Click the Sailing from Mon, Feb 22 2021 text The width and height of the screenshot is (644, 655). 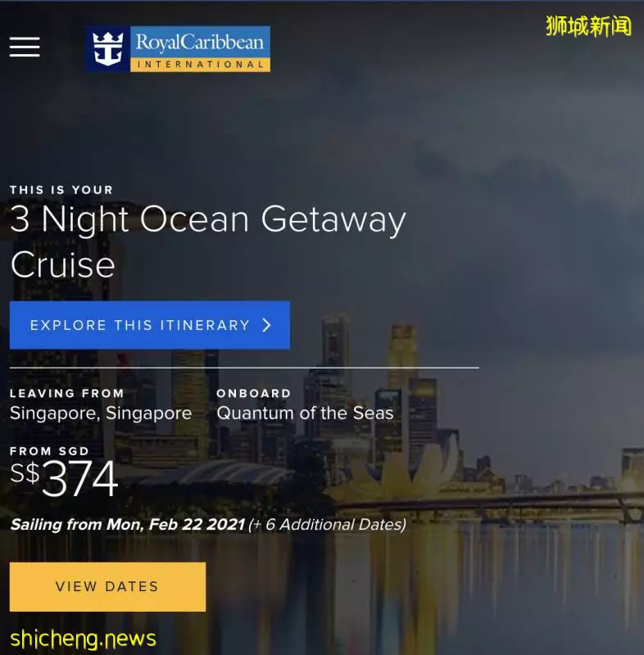click(128, 524)
